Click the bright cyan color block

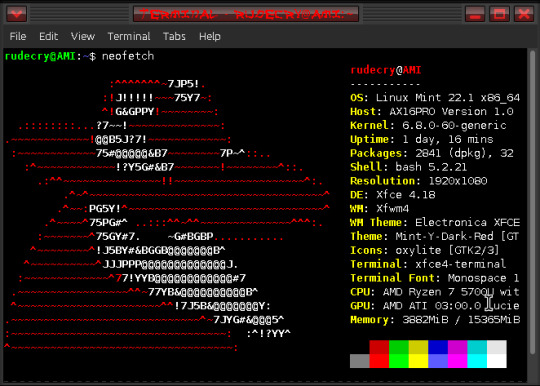(477, 361)
